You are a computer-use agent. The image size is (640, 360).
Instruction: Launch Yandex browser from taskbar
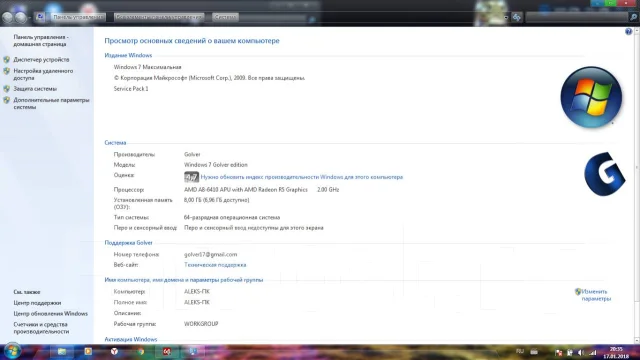114,351
